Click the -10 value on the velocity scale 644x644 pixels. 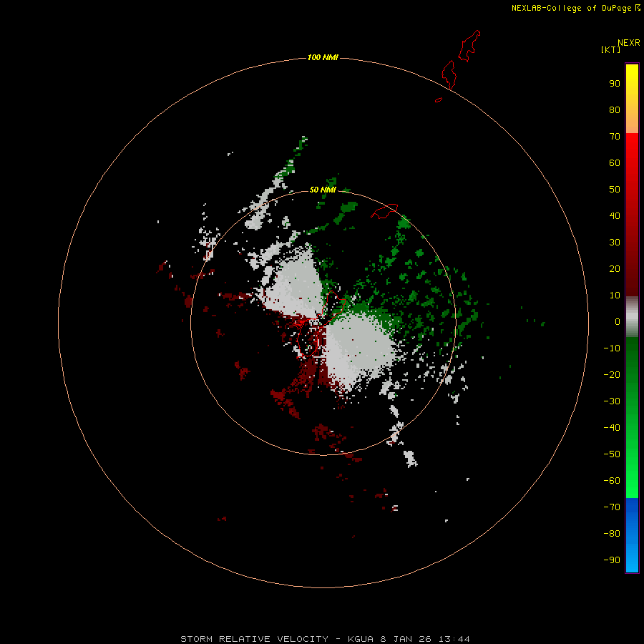click(612, 348)
